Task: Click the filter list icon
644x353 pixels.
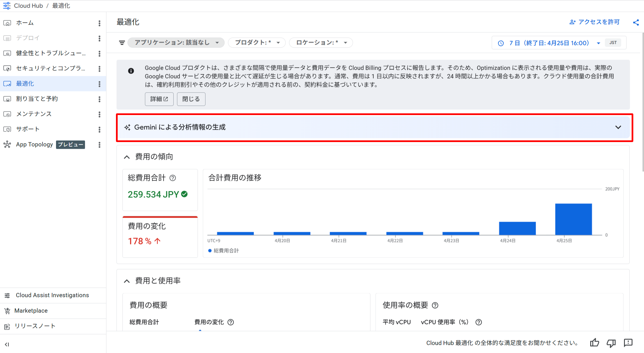Action: [x=122, y=43]
